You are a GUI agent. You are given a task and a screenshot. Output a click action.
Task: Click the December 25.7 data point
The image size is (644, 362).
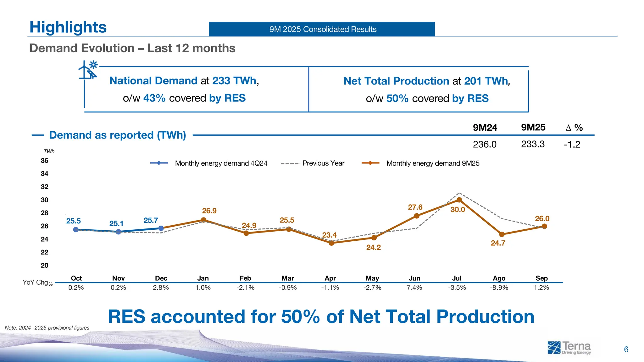(161, 228)
